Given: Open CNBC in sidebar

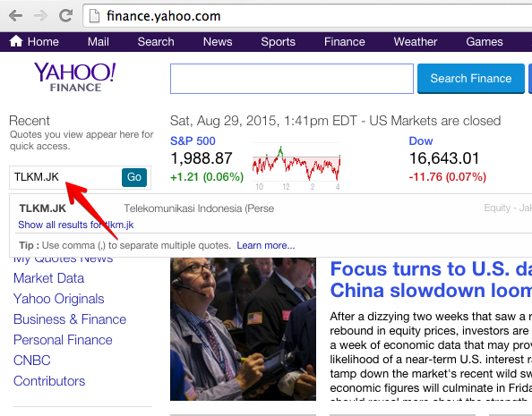Looking at the screenshot, I should click(x=32, y=361).
